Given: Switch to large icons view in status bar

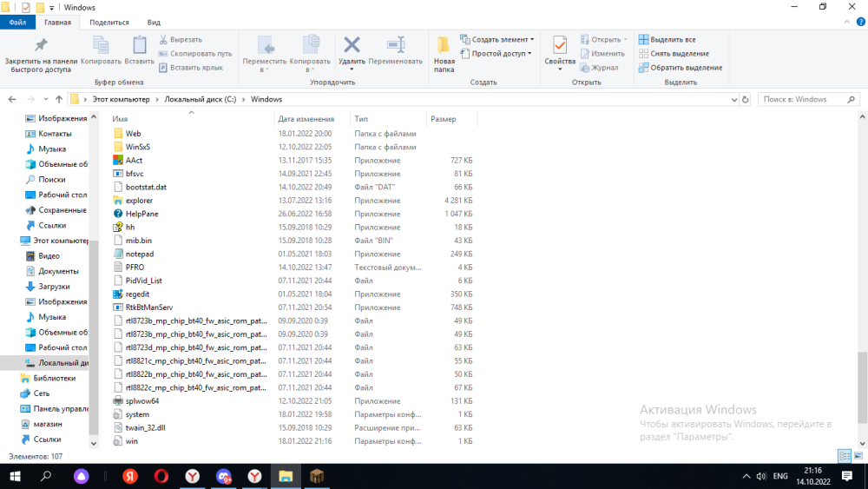Looking at the screenshot, I should pos(858,456).
